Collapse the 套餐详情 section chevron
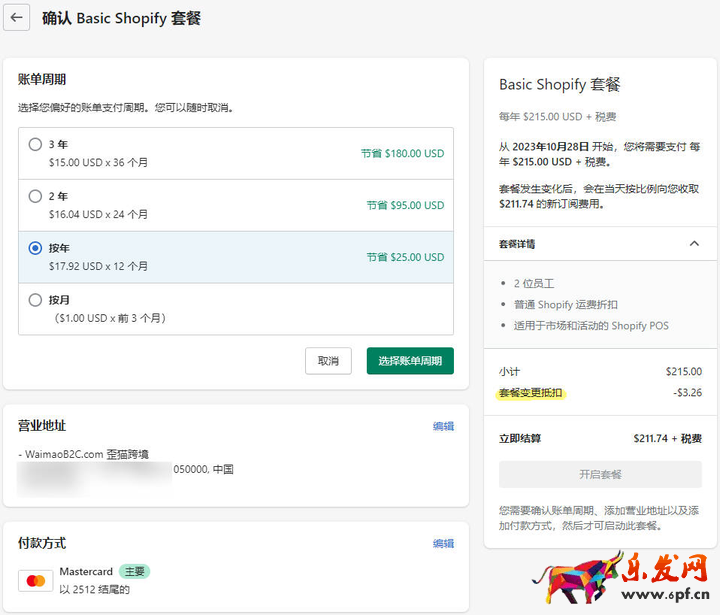The width and height of the screenshot is (720, 615). point(694,243)
